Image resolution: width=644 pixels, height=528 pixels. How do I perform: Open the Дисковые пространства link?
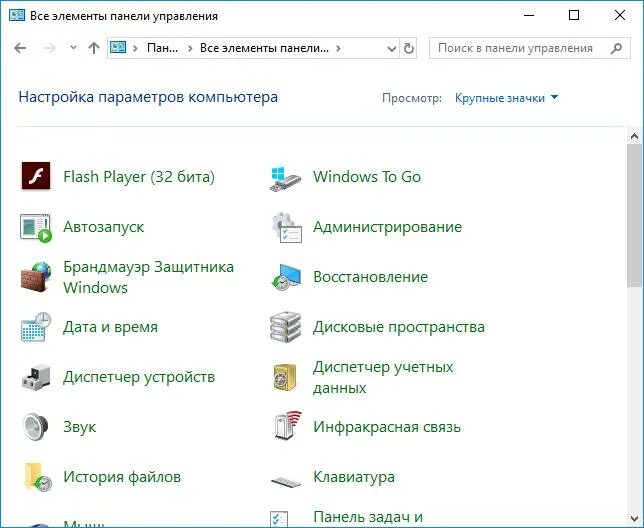pyautogui.click(x=399, y=327)
